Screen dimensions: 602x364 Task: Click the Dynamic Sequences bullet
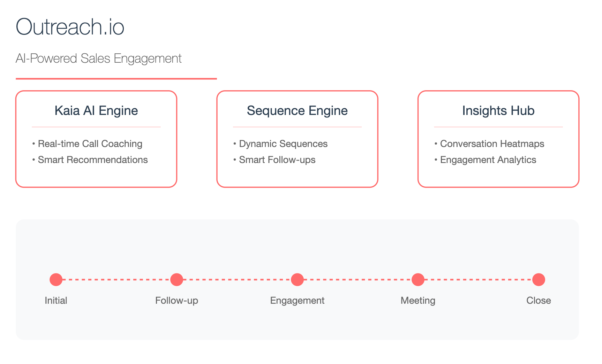280,144
